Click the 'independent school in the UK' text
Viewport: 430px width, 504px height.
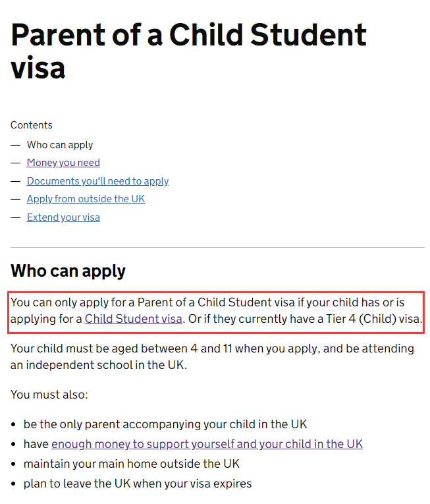pos(105,365)
